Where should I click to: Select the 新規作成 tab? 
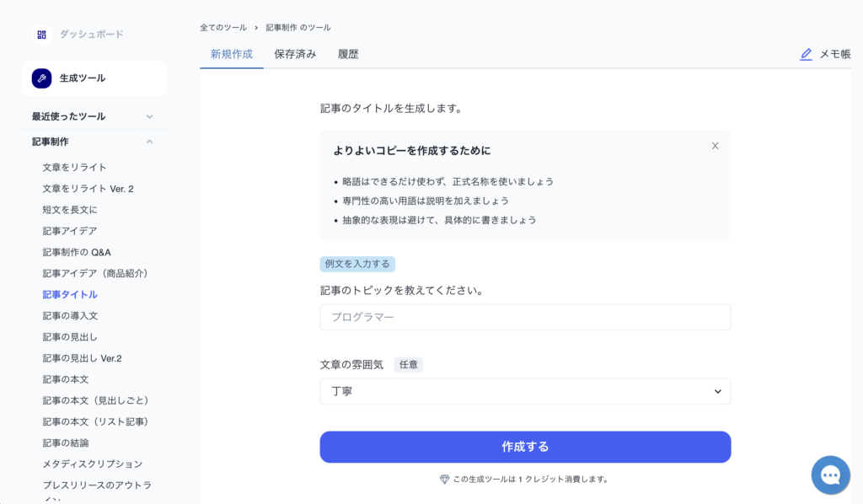pyautogui.click(x=232, y=54)
